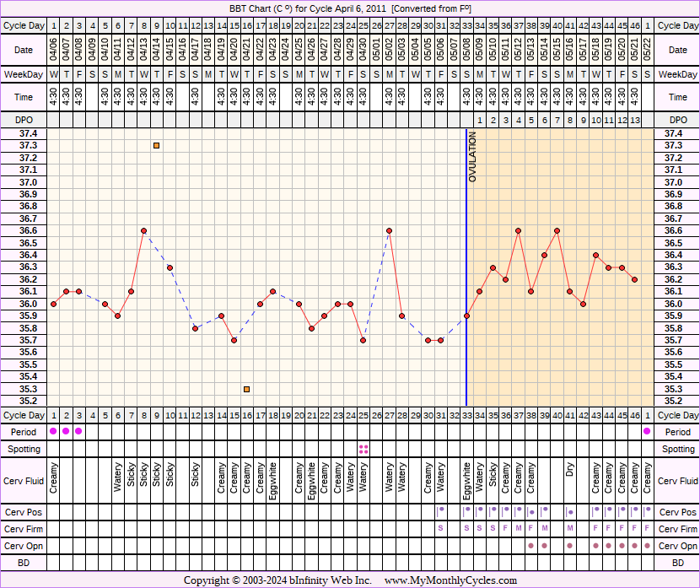Select the temperature point on cycle day 8
700x588 pixels.
144,230
